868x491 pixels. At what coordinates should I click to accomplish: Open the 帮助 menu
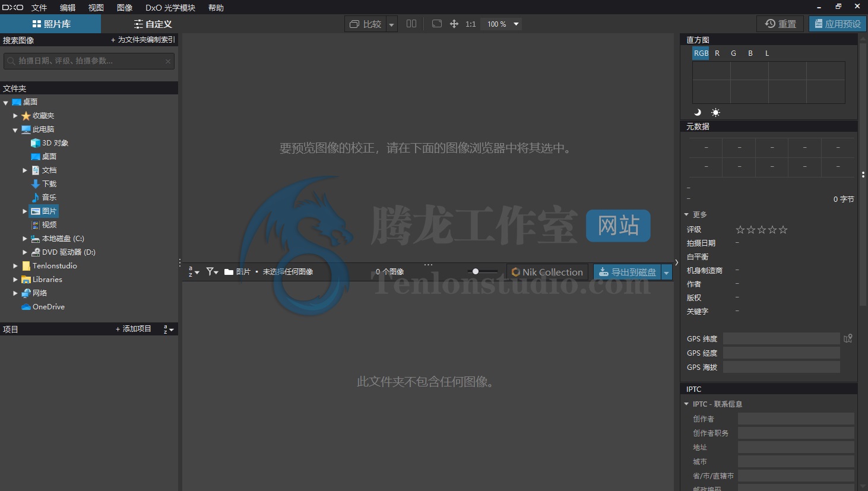click(216, 8)
